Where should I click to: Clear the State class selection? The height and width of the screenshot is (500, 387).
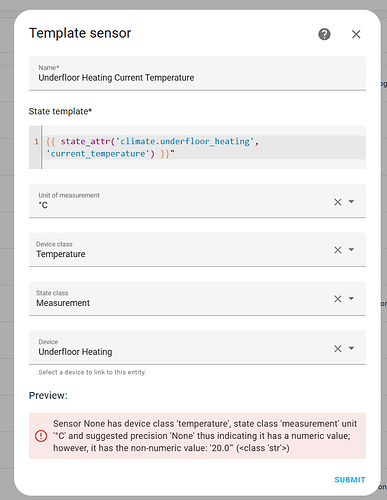tap(338, 299)
